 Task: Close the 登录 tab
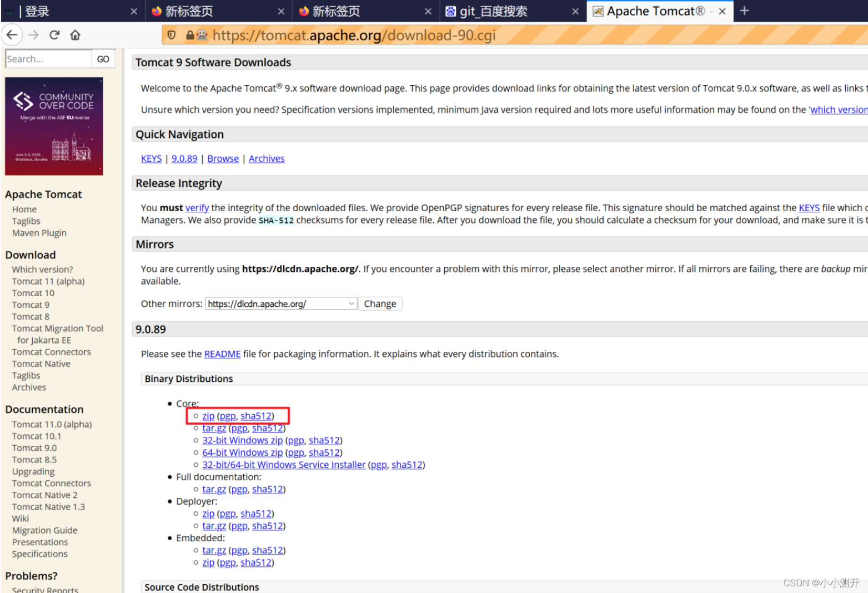click(x=134, y=11)
